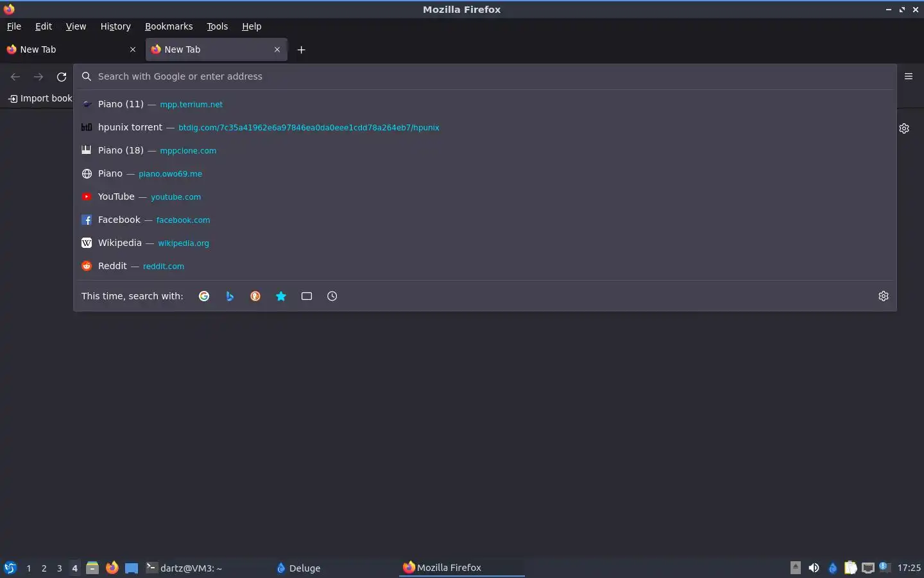The width and height of the screenshot is (924, 578).
Task: Close the second active New Tab
Action: [277, 49]
